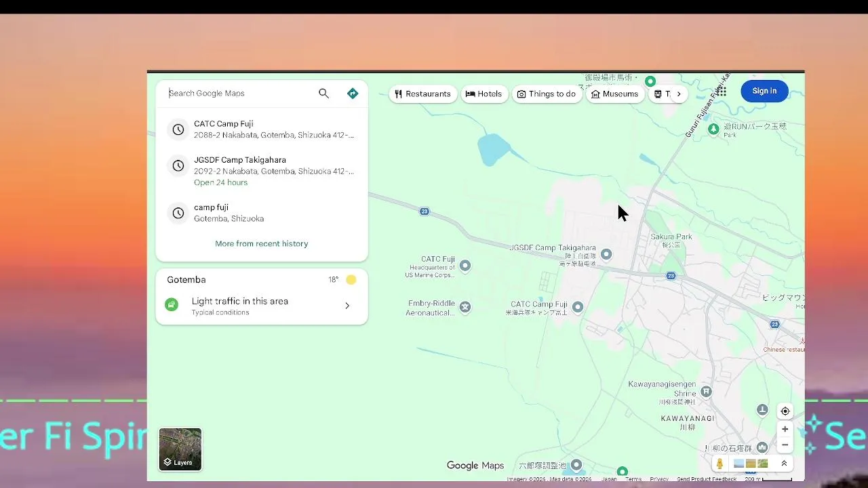
Task: Select the CATC Fuji headquarters map pin
Action: 465,266
